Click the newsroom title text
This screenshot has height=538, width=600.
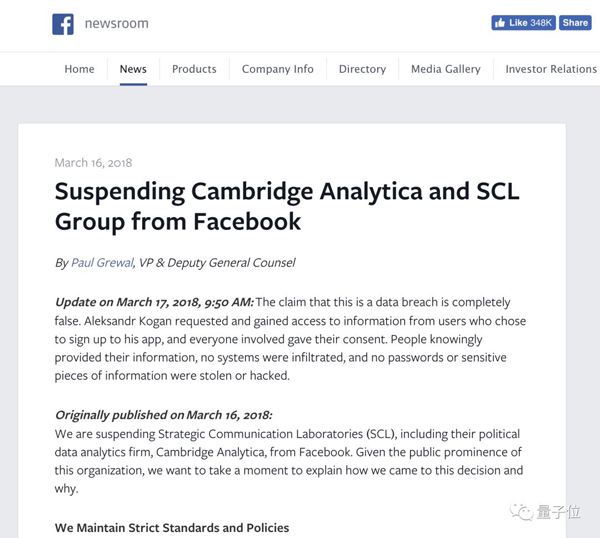tap(116, 24)
